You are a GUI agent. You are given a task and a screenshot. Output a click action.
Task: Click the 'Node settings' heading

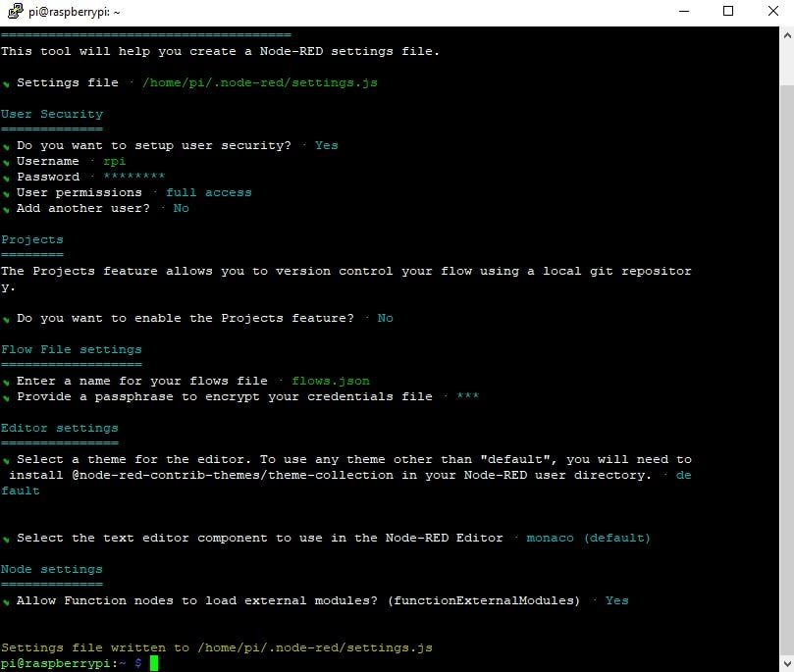pyautogui.click(x=52, y=569)
